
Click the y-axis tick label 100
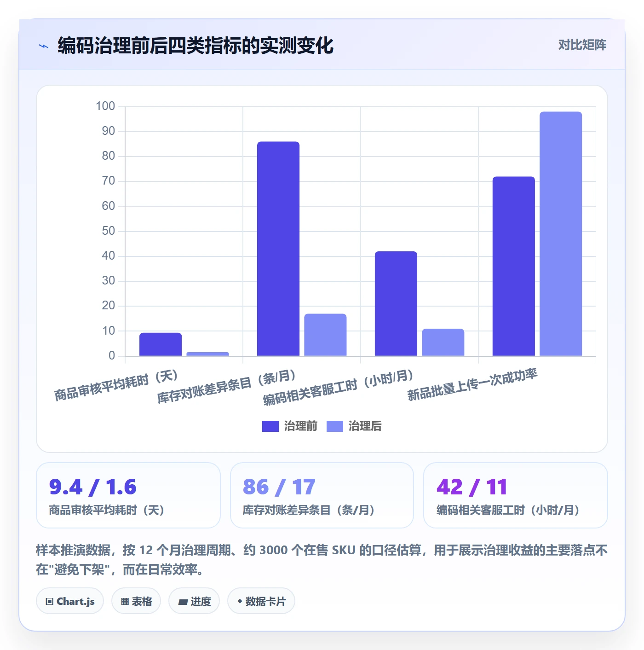(105, 106)
